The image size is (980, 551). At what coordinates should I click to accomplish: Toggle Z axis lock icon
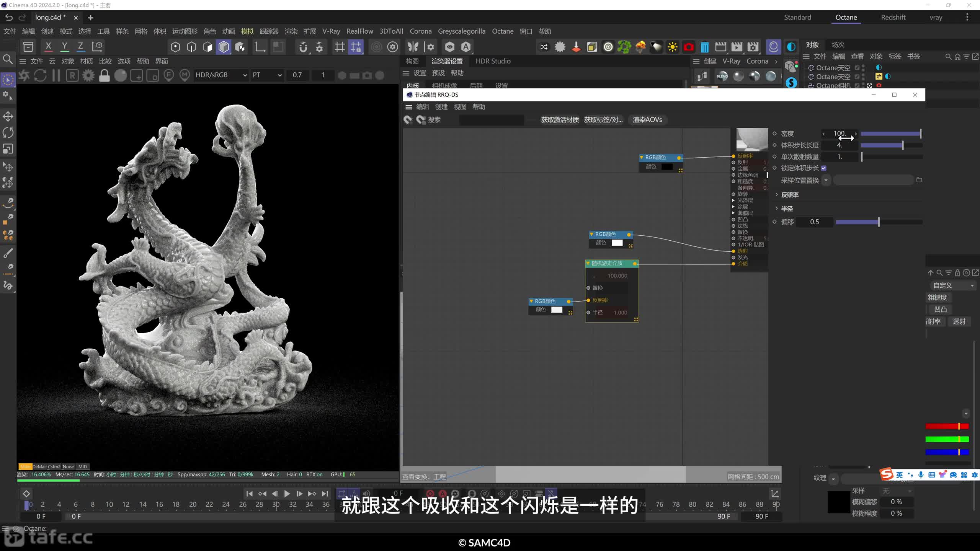[x=80, y=47]
